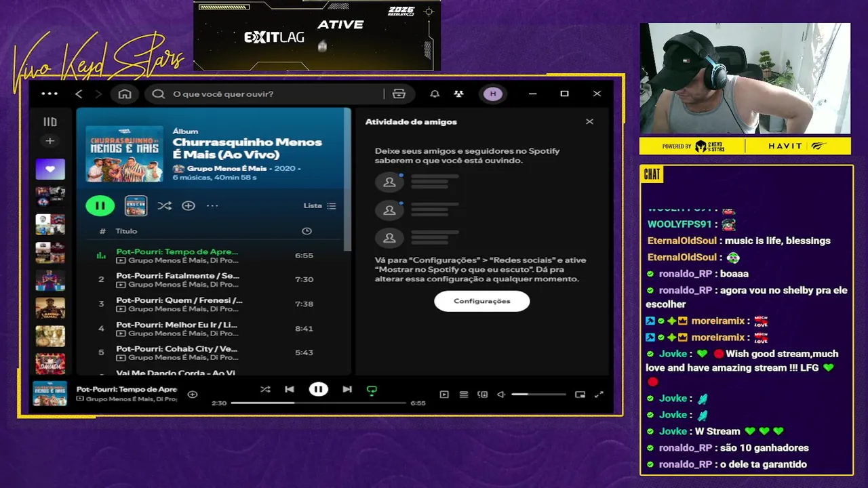This screenshot has width=868, height=488.
Task: Open the second library playlist thumbnail
Action: (x=50, y=197)
